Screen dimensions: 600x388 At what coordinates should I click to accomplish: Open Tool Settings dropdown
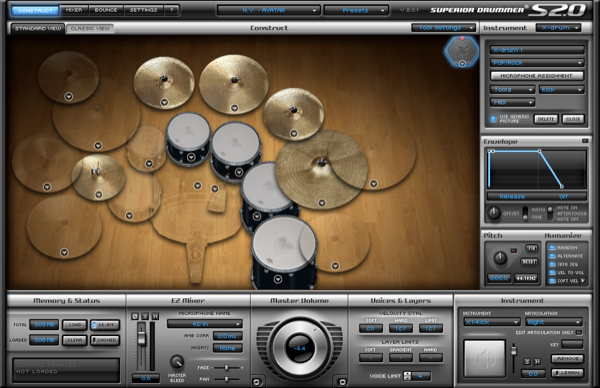pos(443,28)
